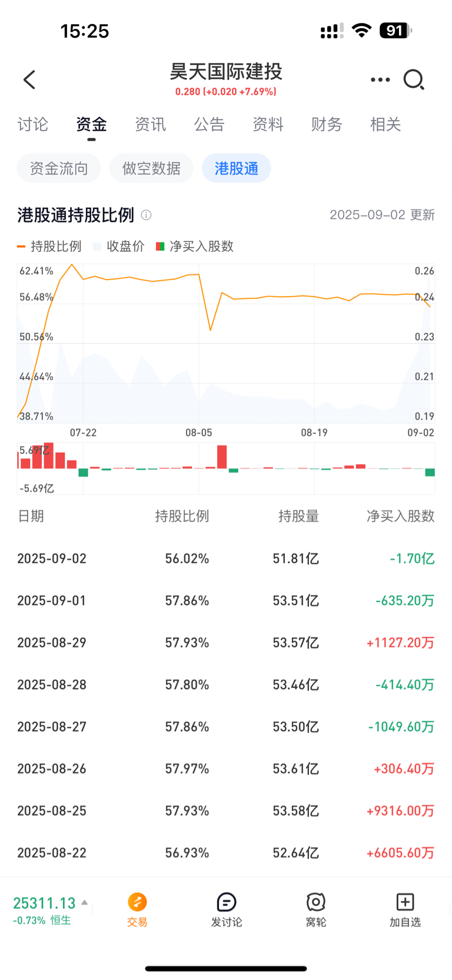Tap the -414.40万 net buy value
Viewport: 452px width, 980px height.
coord(405,685)
